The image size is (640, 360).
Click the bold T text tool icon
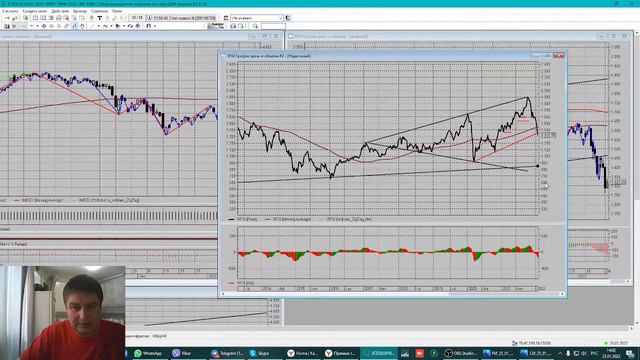(99, 18)
